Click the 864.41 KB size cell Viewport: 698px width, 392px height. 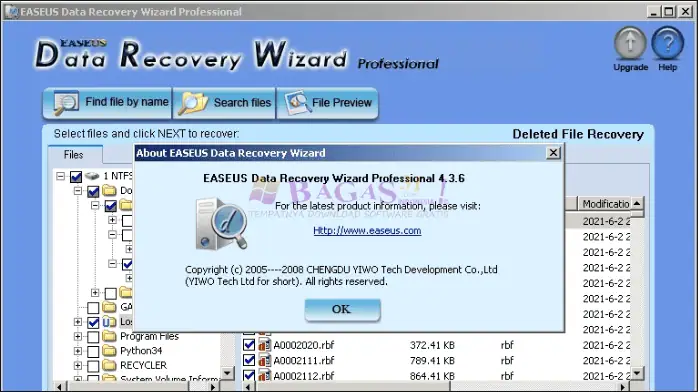[x=432, y=376]
